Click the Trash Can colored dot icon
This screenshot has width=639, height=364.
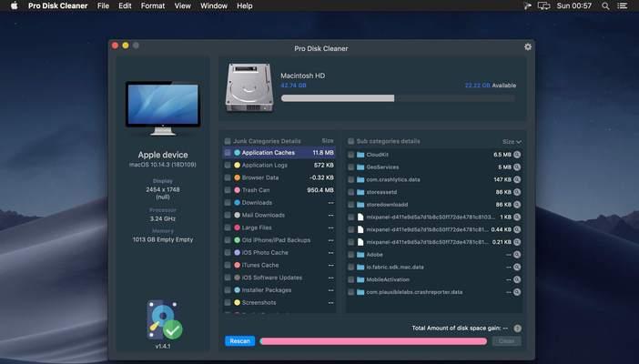click(x=238, y=190)
